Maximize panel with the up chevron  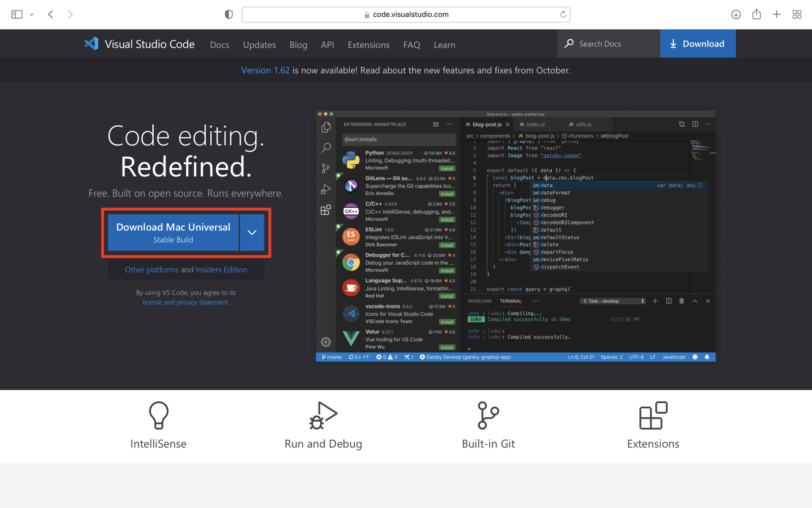point(695,301)
